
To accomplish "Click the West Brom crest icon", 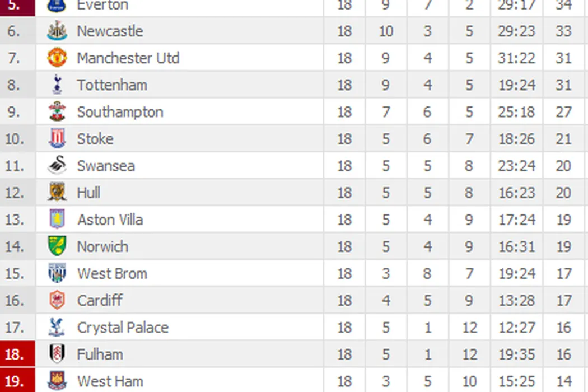I will click(x=57, y=273).
